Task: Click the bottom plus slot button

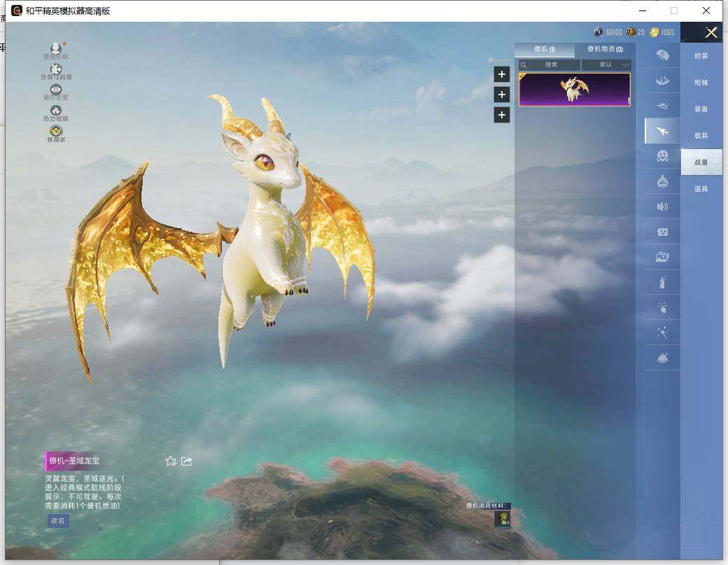Action: coord(501,115)
